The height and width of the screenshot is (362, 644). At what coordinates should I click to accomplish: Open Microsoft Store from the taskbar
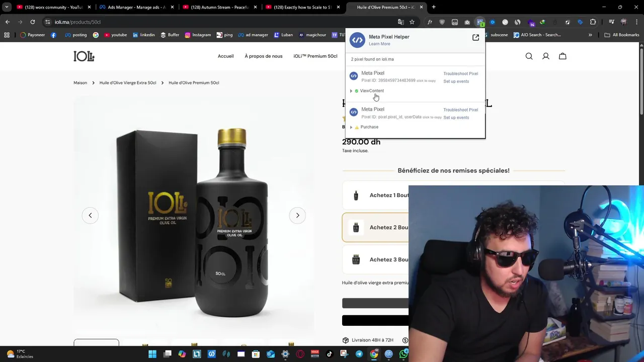[256, 354]
